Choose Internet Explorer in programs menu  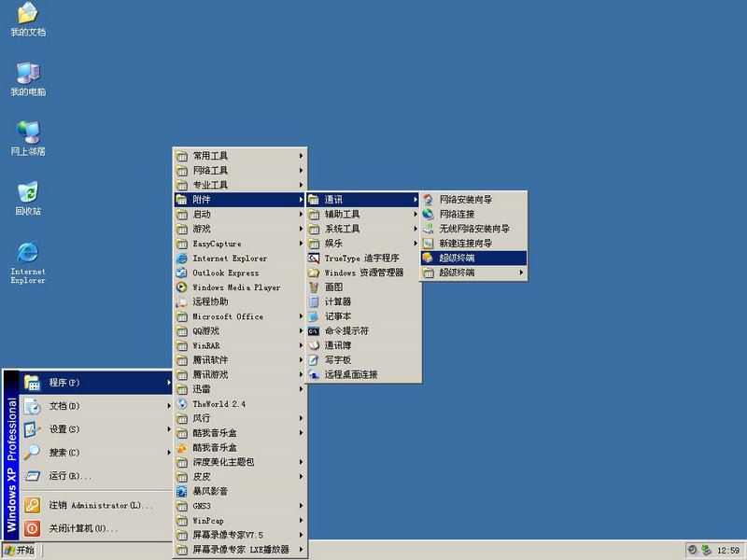pyautogui.click(x=240, y=259)
